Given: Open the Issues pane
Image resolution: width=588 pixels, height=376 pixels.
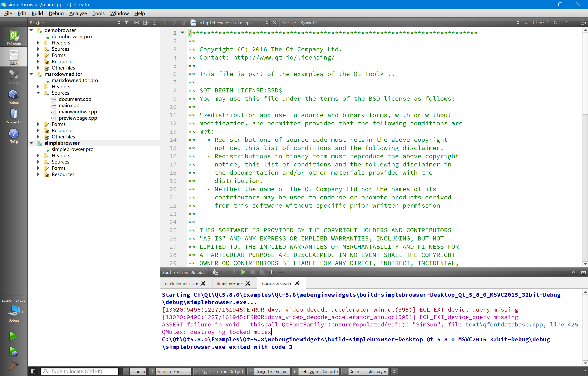Looking at the screenshot, I should [x=135, y=371].
